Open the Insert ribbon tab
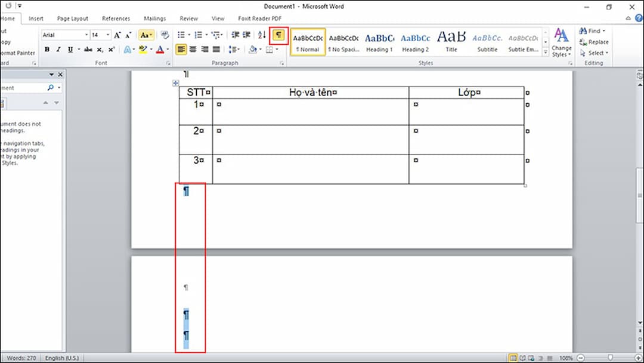The width and height of the screenshot is (644, 363). click(36, 19)
